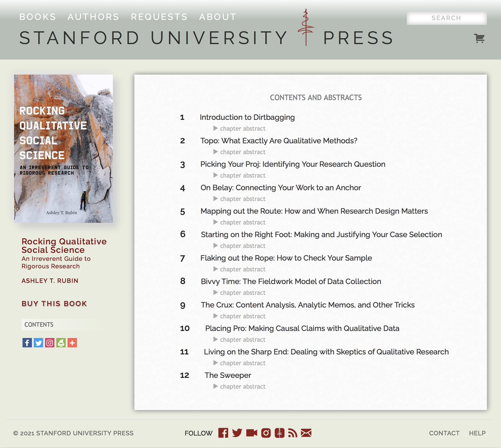Expand chapter abstract under Flaking out the Rope
Viewport: 501px width, 448px height.
click(x=239, y=269)
